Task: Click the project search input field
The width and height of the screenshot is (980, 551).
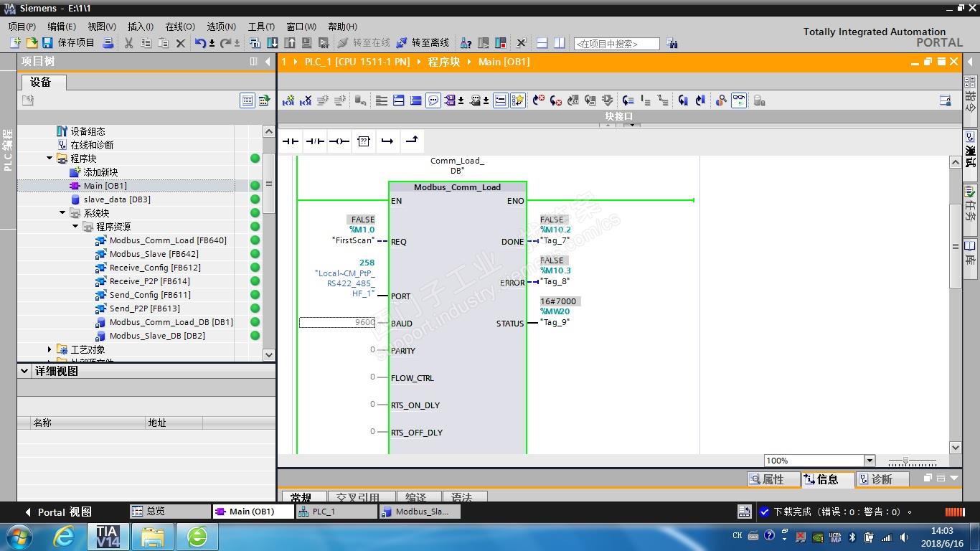Action: [x=616, y=44]
